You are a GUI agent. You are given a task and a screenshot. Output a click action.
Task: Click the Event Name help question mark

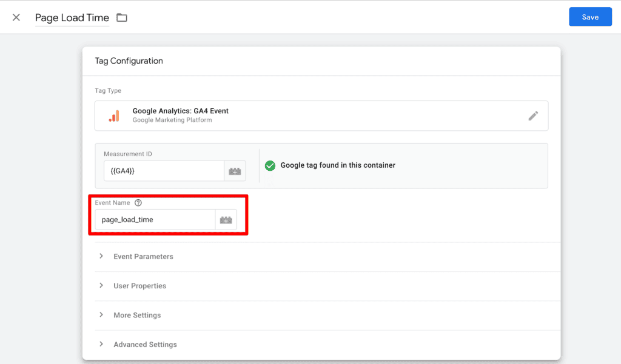click(138, 203)
